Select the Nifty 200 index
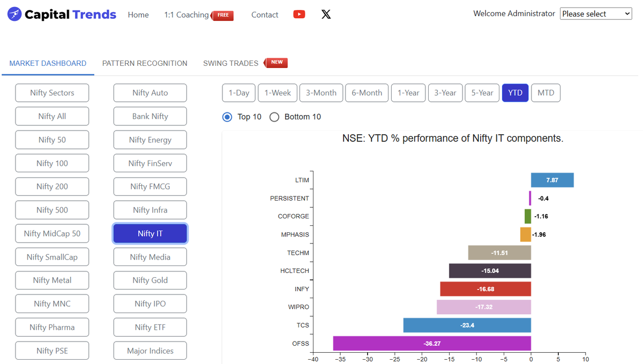 click(52, 186)
